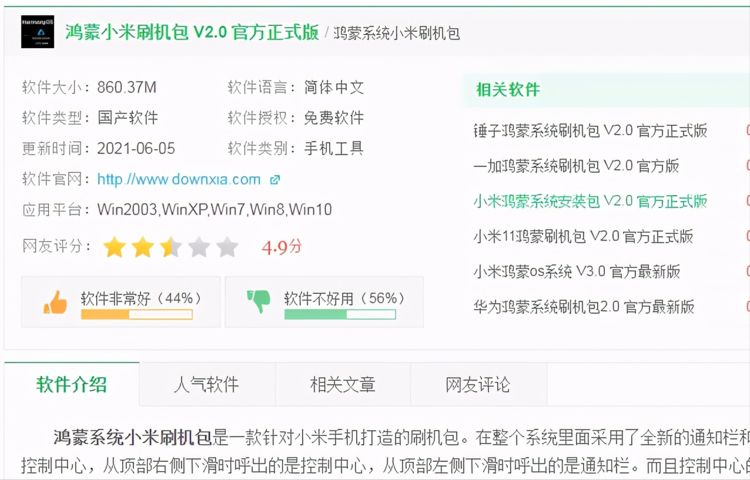Screen dimensions: 750x480
Task: Click the 4.9分 rating score
Action: (282, 247)
